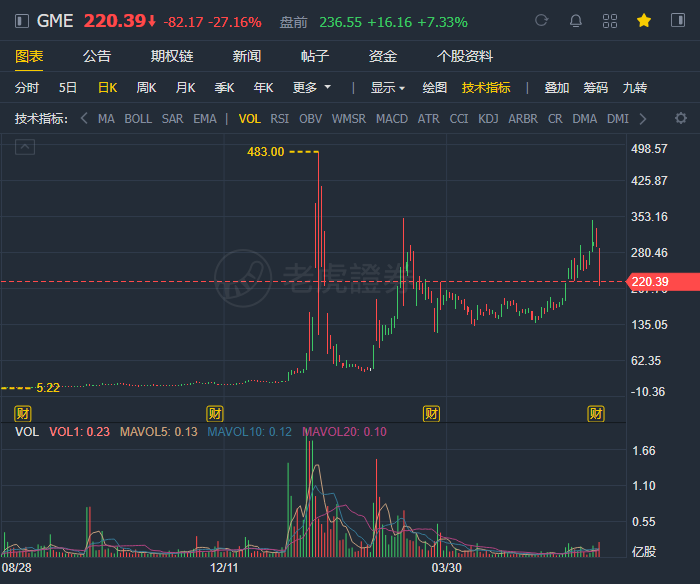Select the 季K quarterly candlestick
This screenshot has height=584, width=700.
224,88
